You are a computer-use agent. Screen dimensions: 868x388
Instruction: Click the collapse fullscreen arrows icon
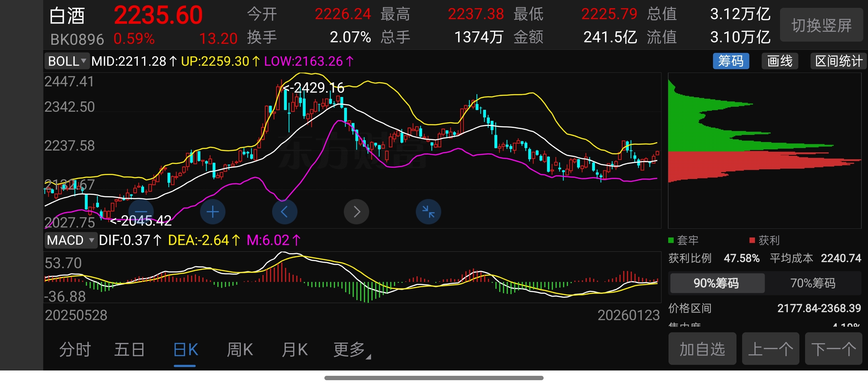pos(428,212)
